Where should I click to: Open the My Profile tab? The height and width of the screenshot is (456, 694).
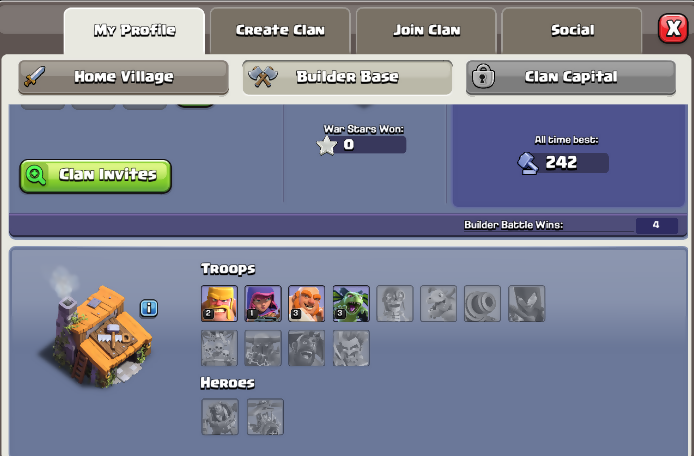(134, 31)
